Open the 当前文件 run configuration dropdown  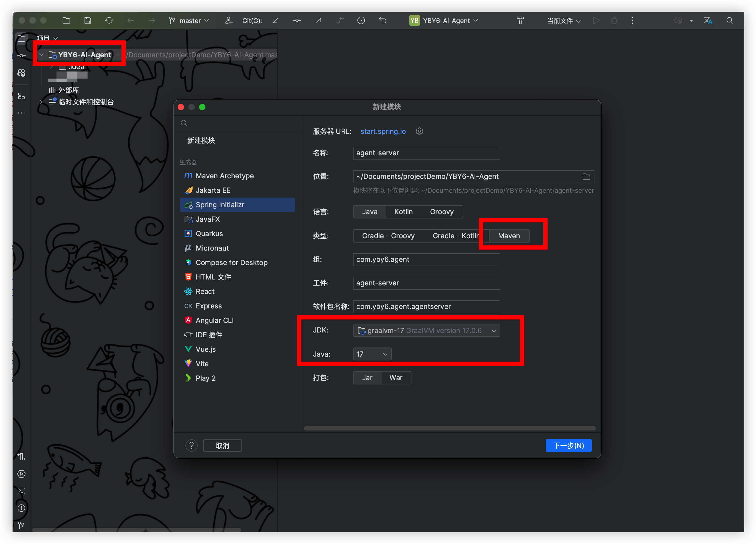click(x=564, y=20)
